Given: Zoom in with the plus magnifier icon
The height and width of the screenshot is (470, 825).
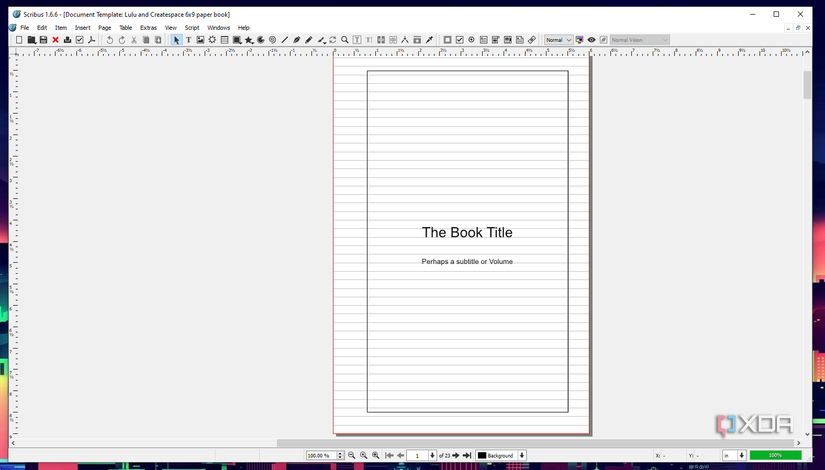Looking at the screenshot, I should point(376,455).
